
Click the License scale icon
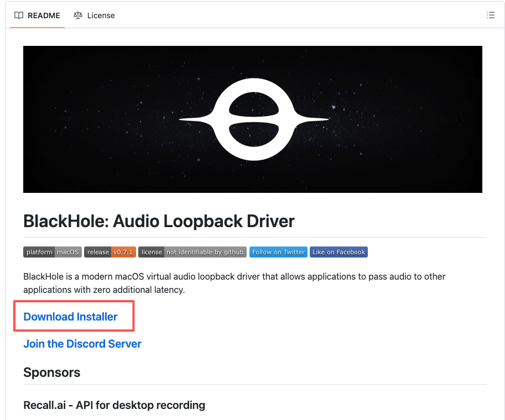78,15
